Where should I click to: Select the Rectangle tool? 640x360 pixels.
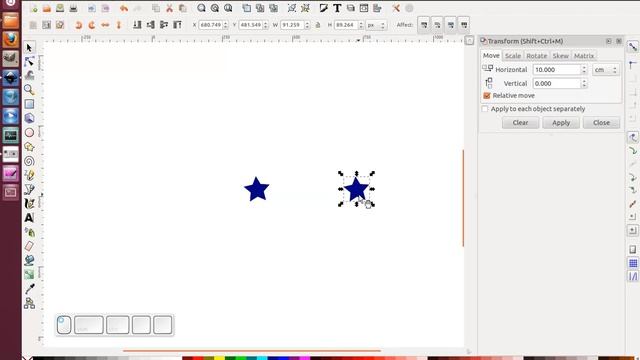29,104
